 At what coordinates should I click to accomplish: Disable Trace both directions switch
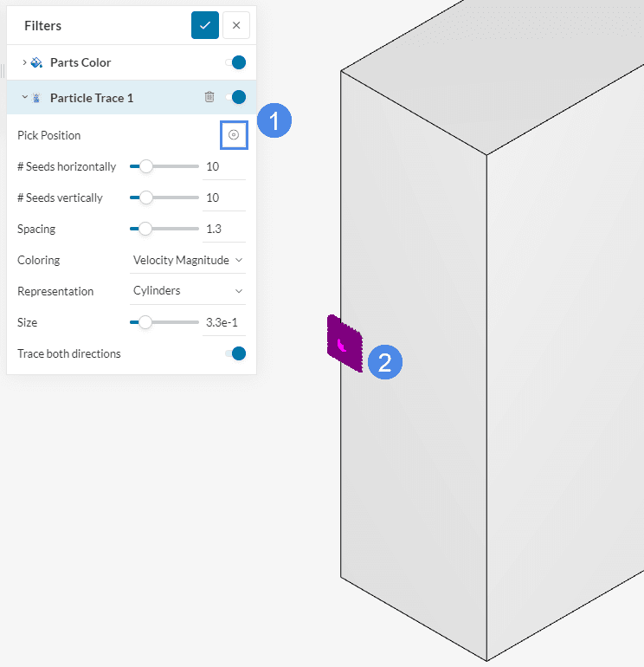(235, 353)
